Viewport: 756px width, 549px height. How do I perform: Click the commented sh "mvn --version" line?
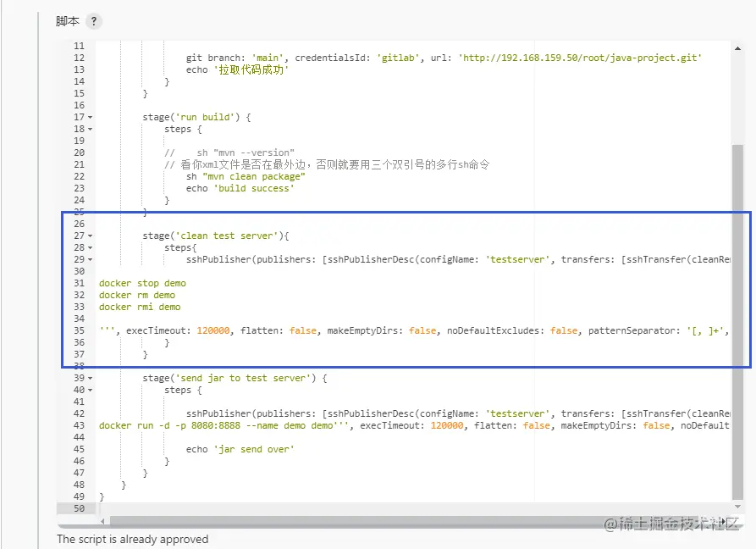point(229,153)
